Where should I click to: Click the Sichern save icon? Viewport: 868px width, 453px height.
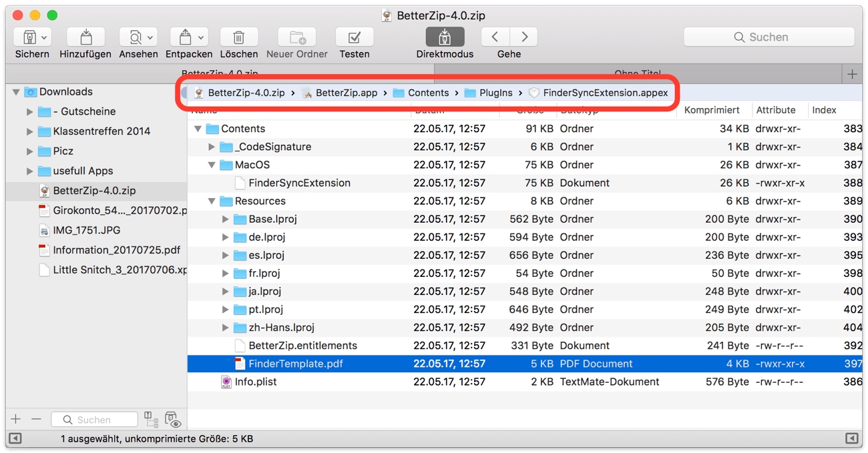click(29, 37)
